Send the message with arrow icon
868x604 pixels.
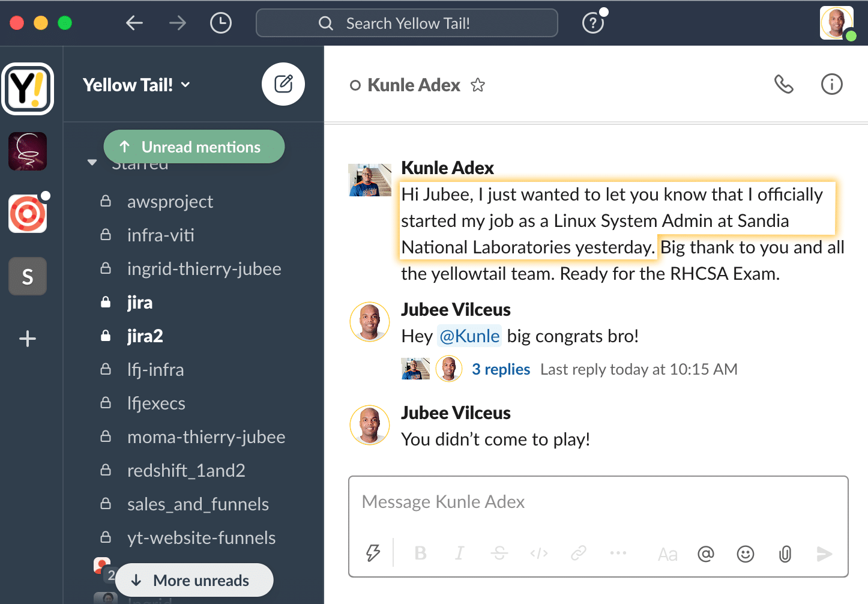click(x=825, y=554)
